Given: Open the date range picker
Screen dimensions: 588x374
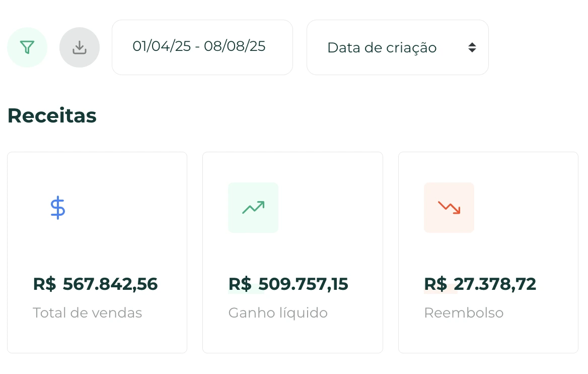Looking at the screenshot, I should coord(202,47).
